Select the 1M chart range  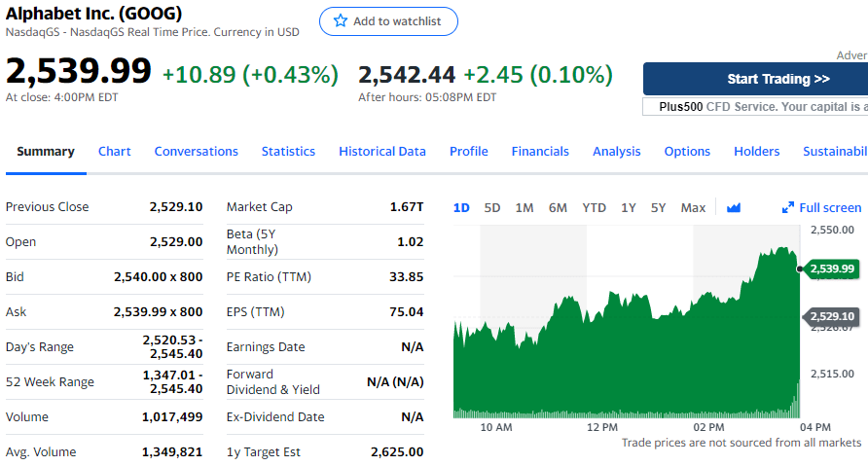pos(524,207)
